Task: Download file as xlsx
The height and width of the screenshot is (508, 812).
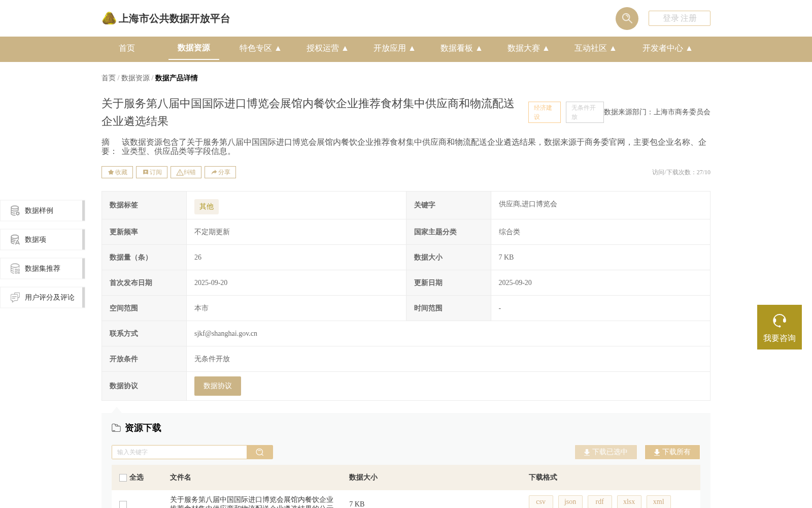Action: pyautogui.click(x=629, y=501)
